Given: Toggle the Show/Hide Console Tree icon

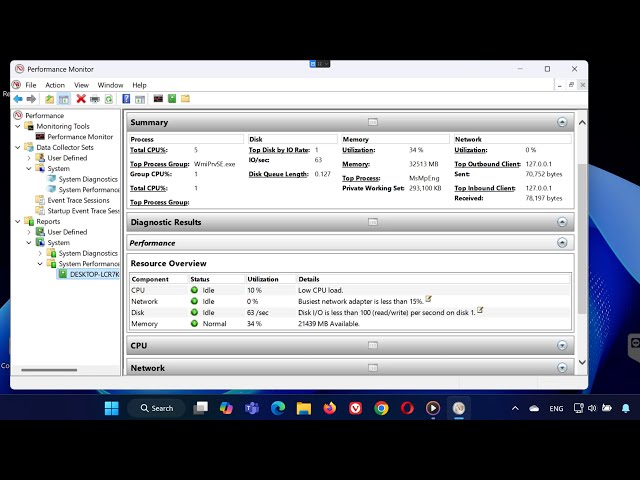Looking at the screenshot, I should point(64,99).
